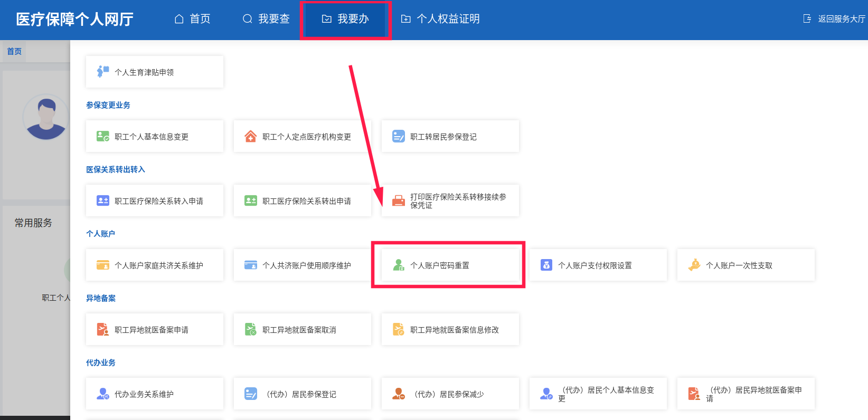The image size is (868, 420).
Task: Click 医疗保障个人网厅 site title
Action: coord(74,19)
